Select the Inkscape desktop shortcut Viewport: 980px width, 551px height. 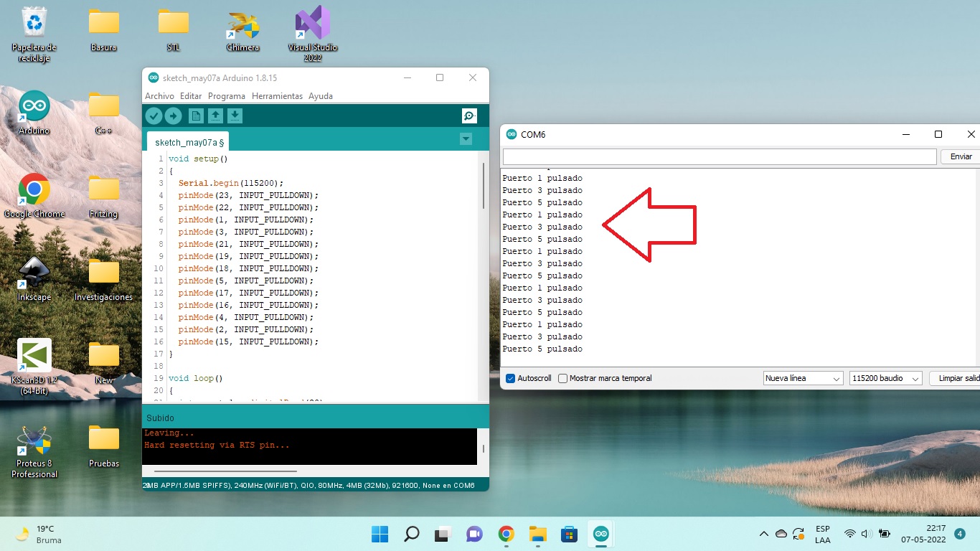tap(34, 279)
